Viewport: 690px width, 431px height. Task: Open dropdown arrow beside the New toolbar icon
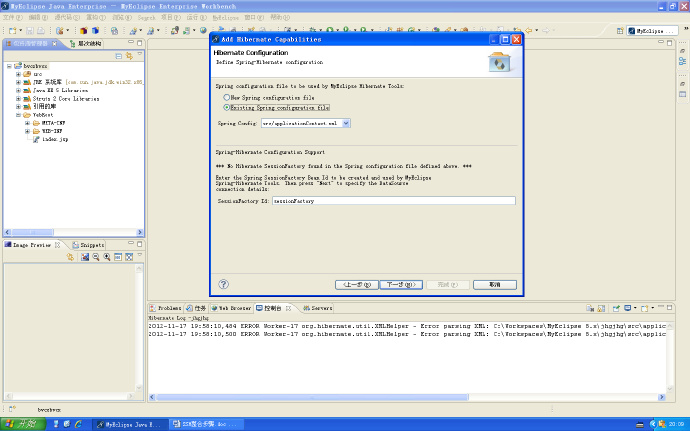20,30
